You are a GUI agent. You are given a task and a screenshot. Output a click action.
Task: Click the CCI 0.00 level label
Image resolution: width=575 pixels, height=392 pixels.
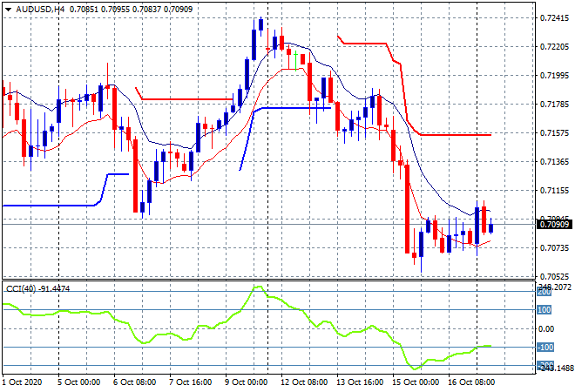point(546,329)
